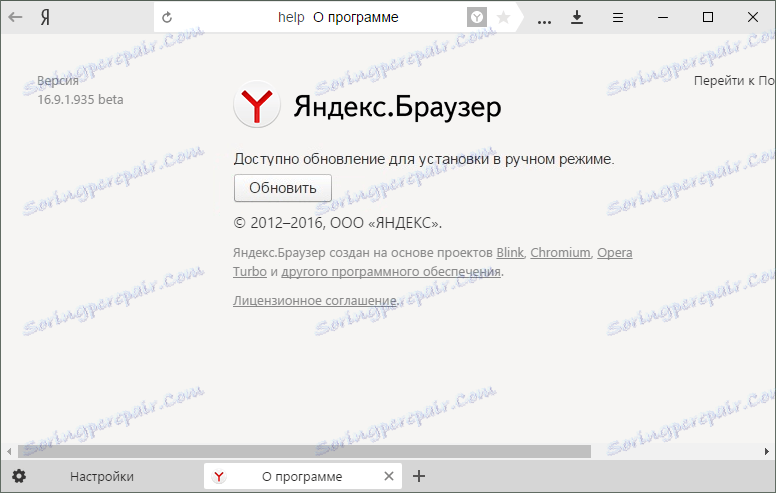Click the gear icon on Настройки tab
The width and height of the screenshot is (776, 493).
(x=19, y=477)
